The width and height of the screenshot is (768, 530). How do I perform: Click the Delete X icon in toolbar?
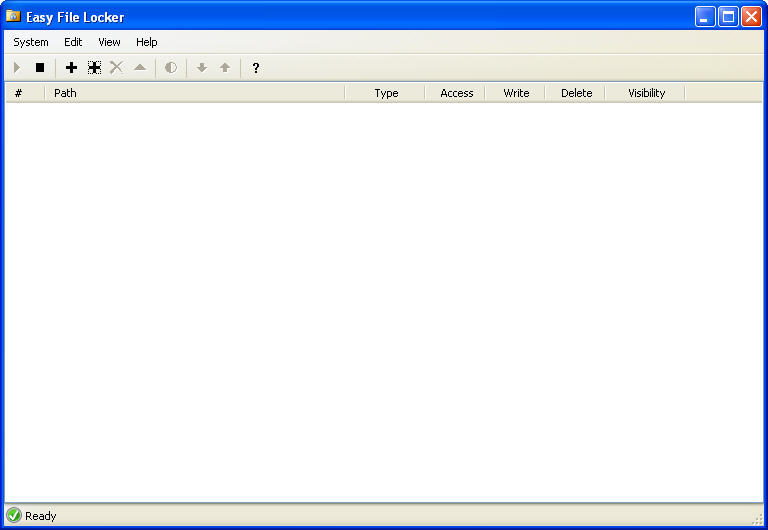pos(117,68)
